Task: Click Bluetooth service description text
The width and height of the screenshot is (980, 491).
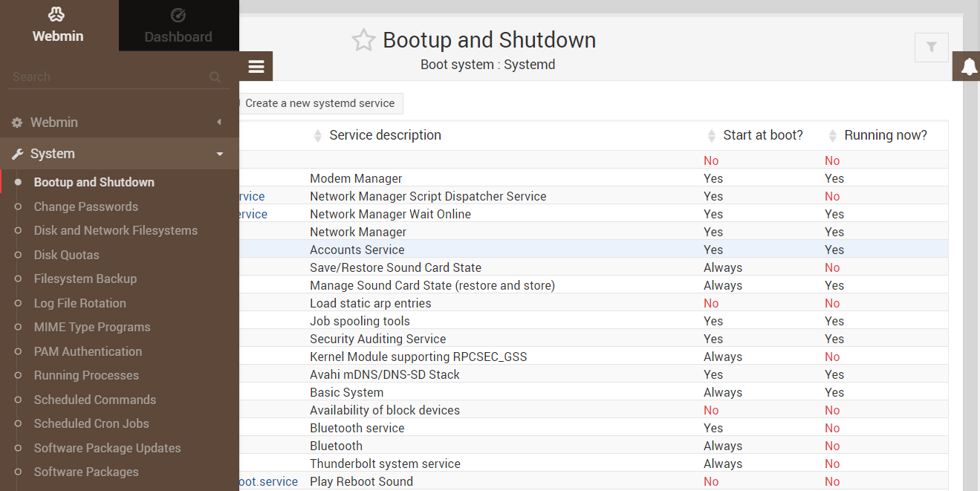Action: (357, 428)
